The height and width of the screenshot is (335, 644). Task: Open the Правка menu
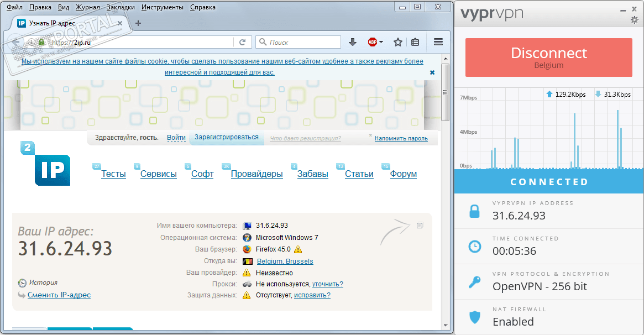click(40, 7)
